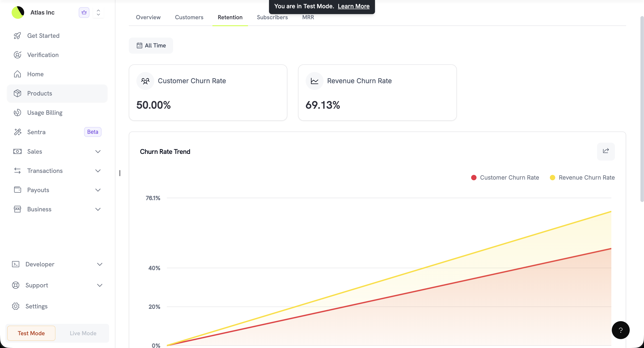The image size is (644, 348).
Task: Click the Learn More link in the banner
Action: (x=354, y=6)
